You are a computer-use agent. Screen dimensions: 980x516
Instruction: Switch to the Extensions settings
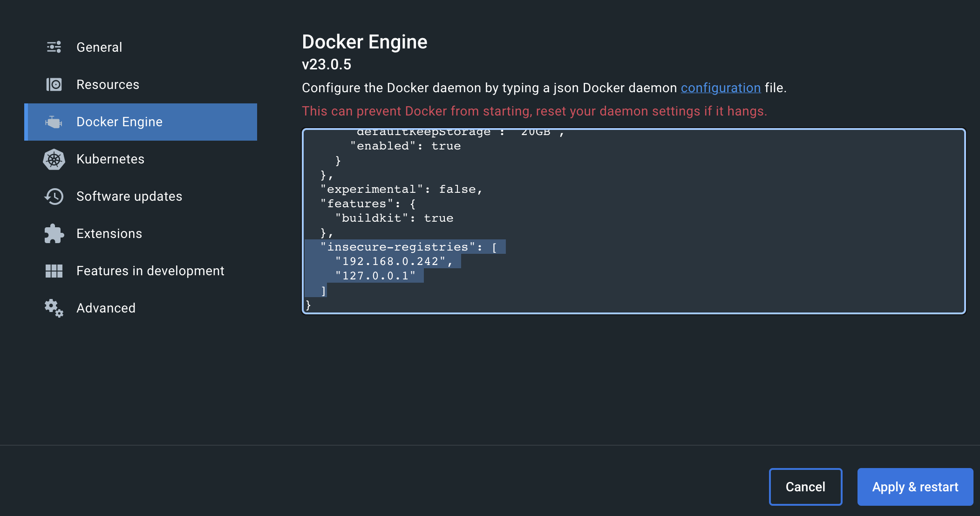(141, 234)
